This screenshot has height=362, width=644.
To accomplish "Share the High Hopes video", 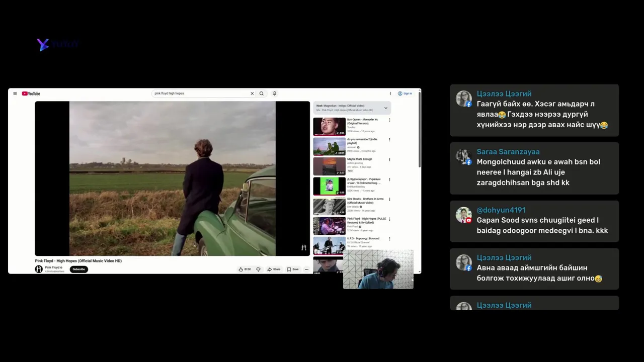I will (x=274, y=269).
